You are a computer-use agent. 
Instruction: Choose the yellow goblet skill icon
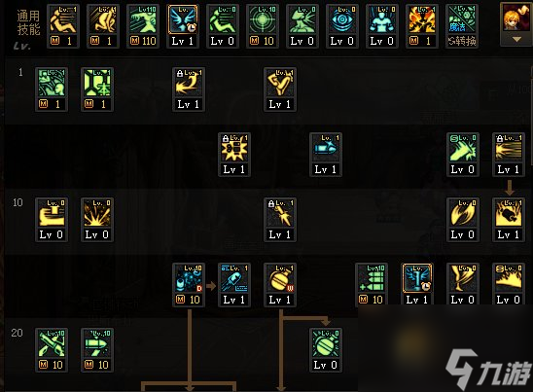click(x=463, y=285)
